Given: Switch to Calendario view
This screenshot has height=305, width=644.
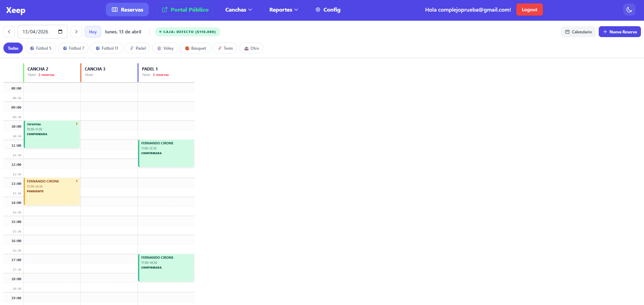Looking at the screenshot, I should tap(578, 32).
